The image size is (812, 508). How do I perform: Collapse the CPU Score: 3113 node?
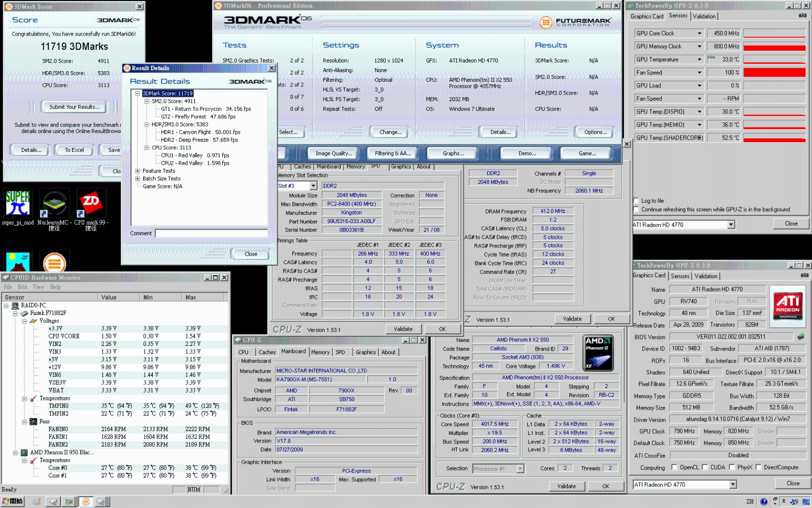click(x=147, y=148)
